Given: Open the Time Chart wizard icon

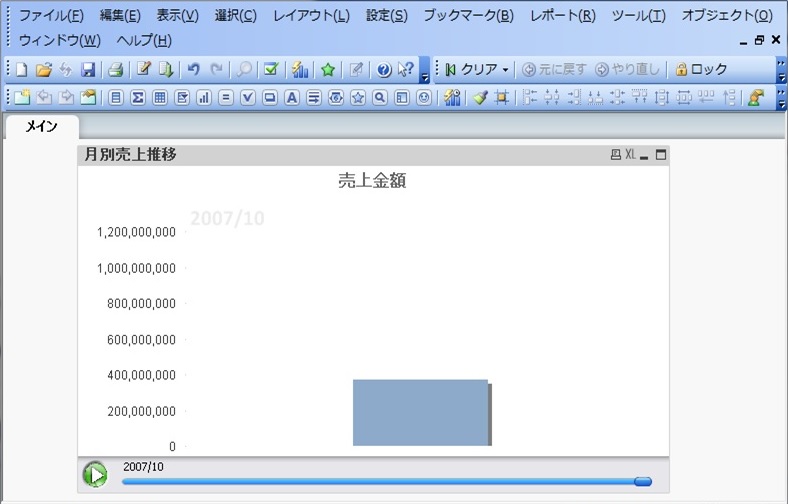Looking at the screenshot, I should 452,97.
